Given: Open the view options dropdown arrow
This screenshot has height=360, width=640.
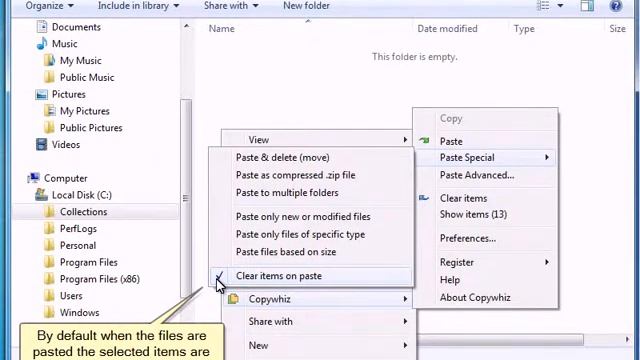Looking at the screenshot, I should coord(560,6).
